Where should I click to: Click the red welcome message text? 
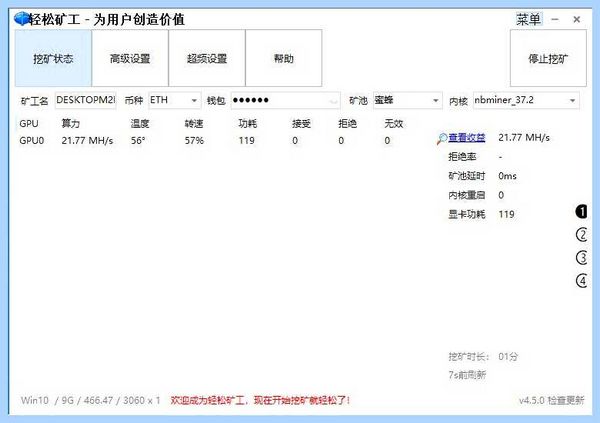coord(260,400)
